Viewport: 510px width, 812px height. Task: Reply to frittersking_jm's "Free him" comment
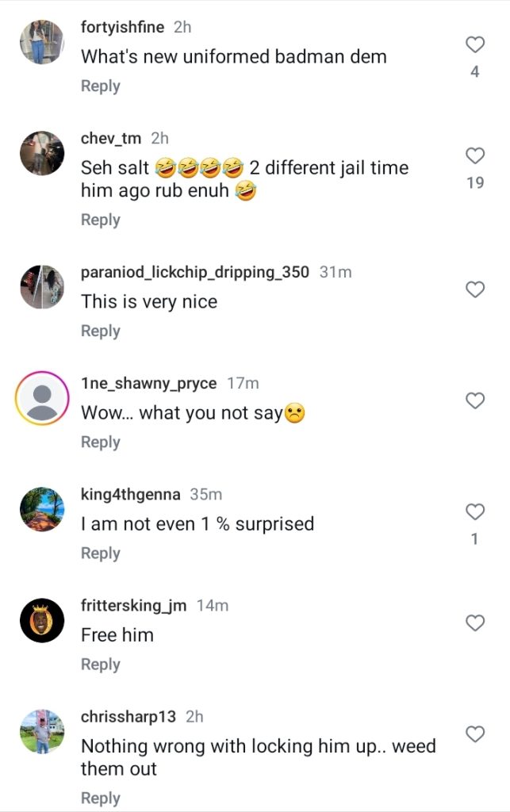point(100,664)
